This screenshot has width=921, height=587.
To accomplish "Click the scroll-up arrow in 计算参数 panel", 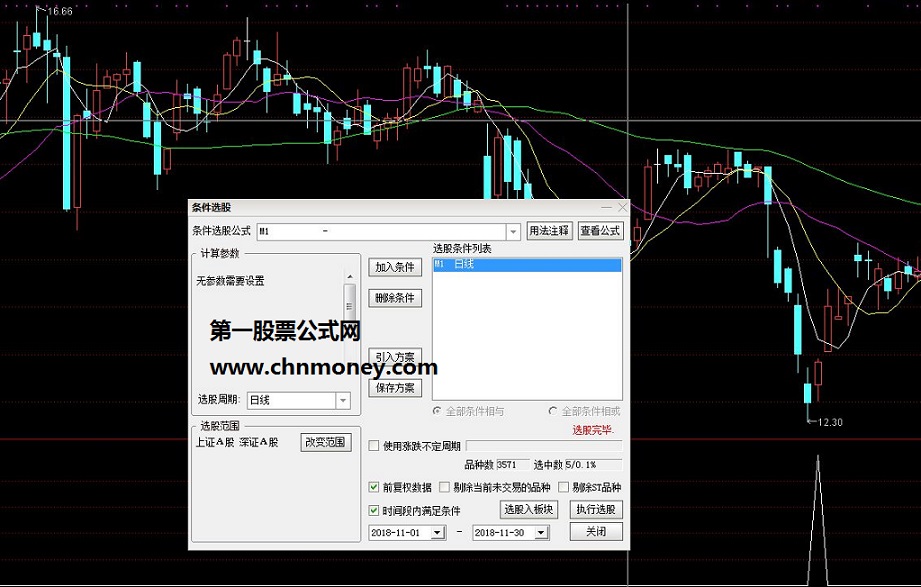I will coord(349,276).
